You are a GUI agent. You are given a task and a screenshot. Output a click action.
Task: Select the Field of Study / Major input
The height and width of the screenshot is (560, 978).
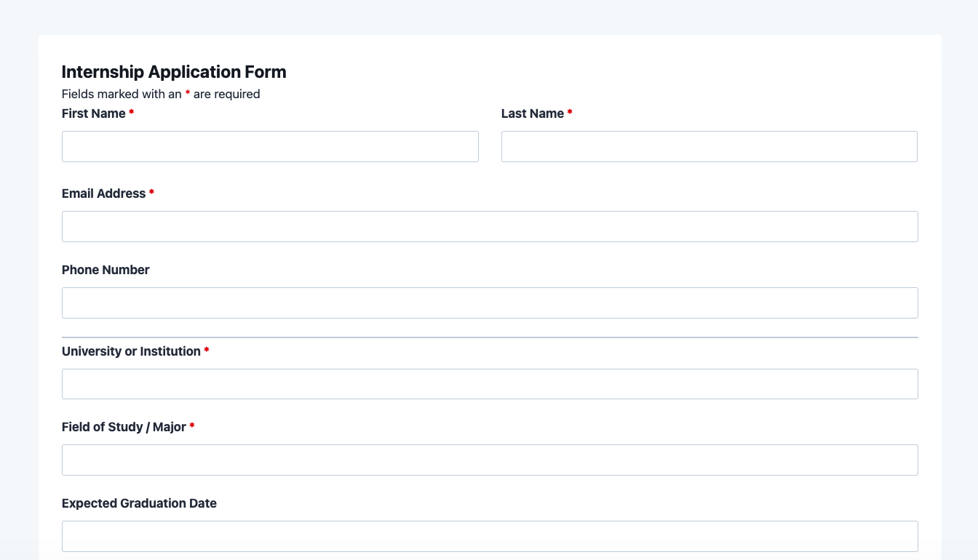click(x=490, y=460)
